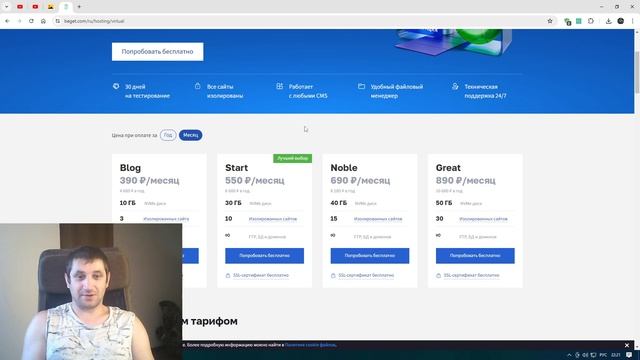Try the Noble plan for free button

[x=370, y=256]
